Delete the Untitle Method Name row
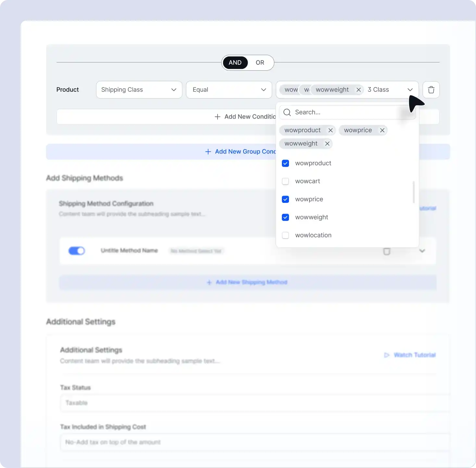 386,251
